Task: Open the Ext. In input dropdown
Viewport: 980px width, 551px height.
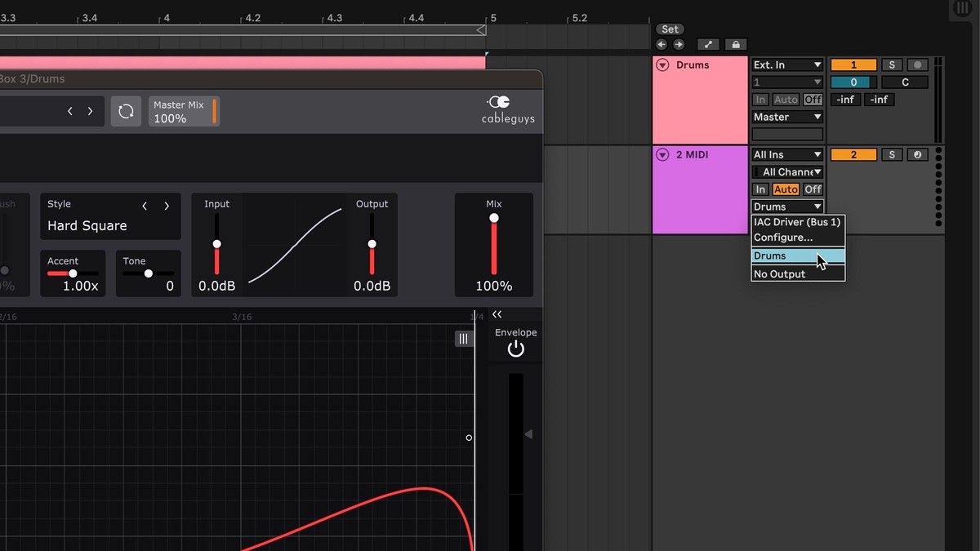Action: tap(787, 64)
